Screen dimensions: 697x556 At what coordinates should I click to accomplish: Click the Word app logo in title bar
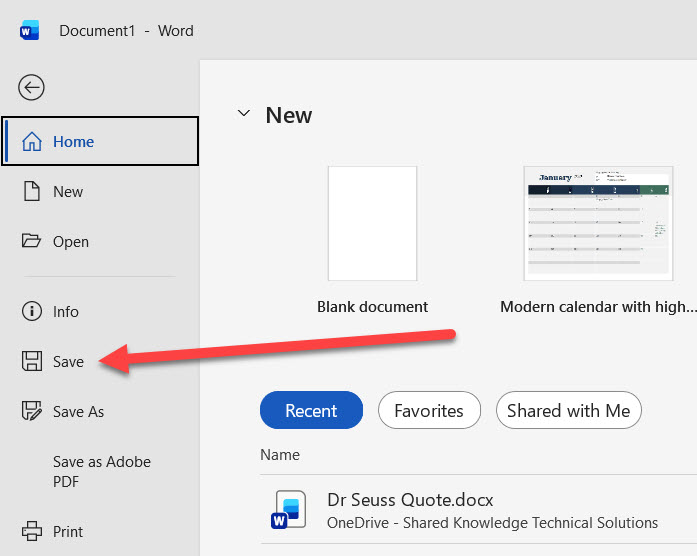tap(29, 31)
